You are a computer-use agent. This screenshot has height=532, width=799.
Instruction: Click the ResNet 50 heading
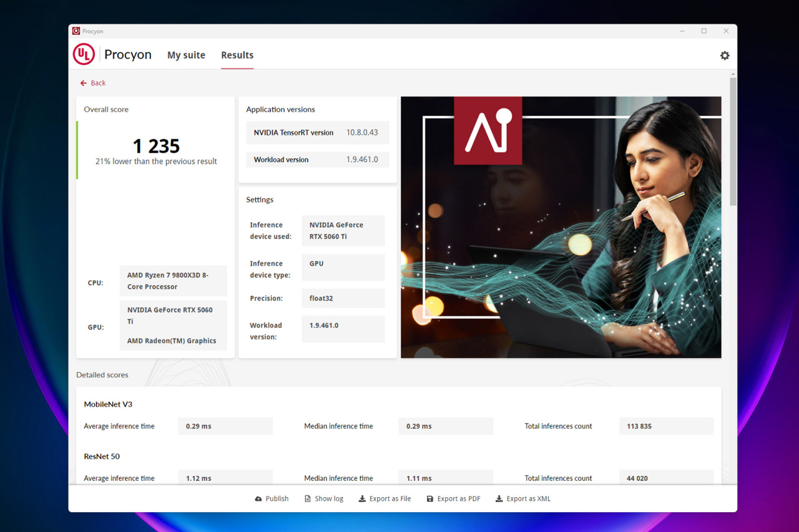(102, 457)
